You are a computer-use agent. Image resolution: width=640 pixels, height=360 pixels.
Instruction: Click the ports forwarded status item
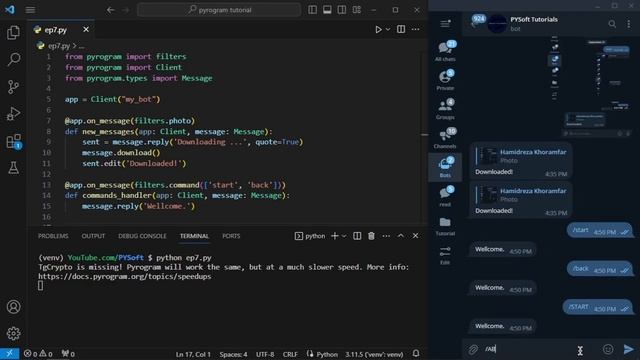68,354
